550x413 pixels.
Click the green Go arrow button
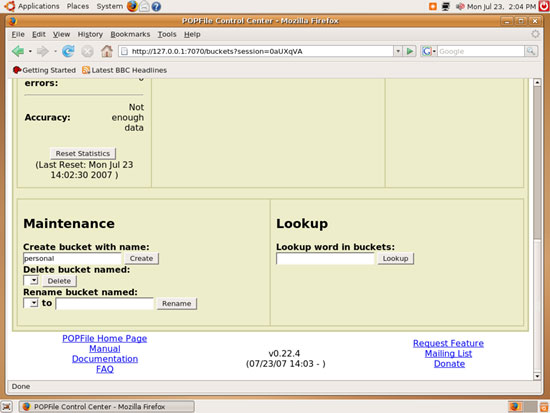point(409,51)
